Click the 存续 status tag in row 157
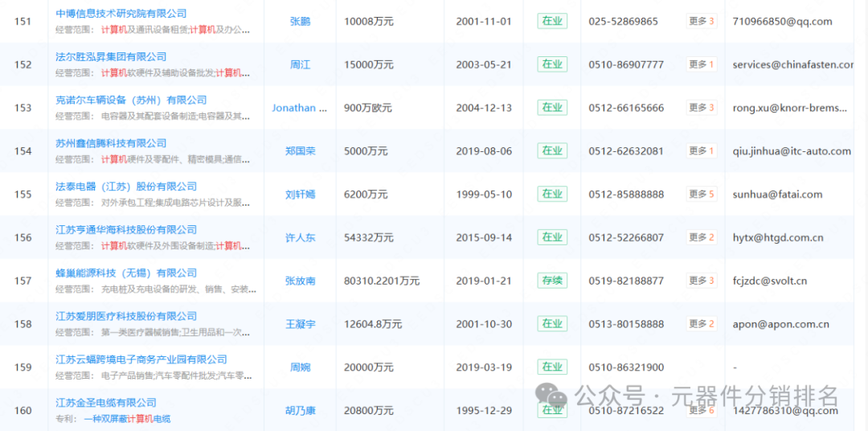This screenshot has height=431, width=868. (552, 281)
